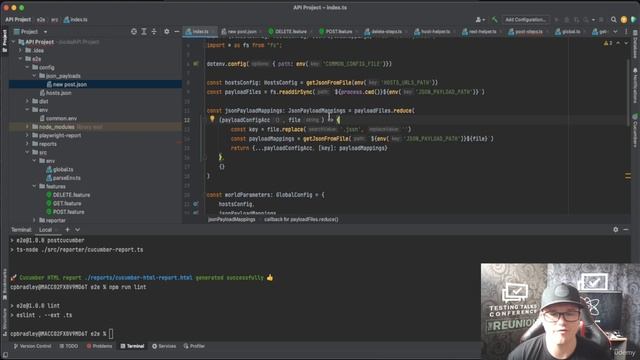Click the jsonPayloadMappings breadcrumb
640x360 pixels.
pos(232,220)
